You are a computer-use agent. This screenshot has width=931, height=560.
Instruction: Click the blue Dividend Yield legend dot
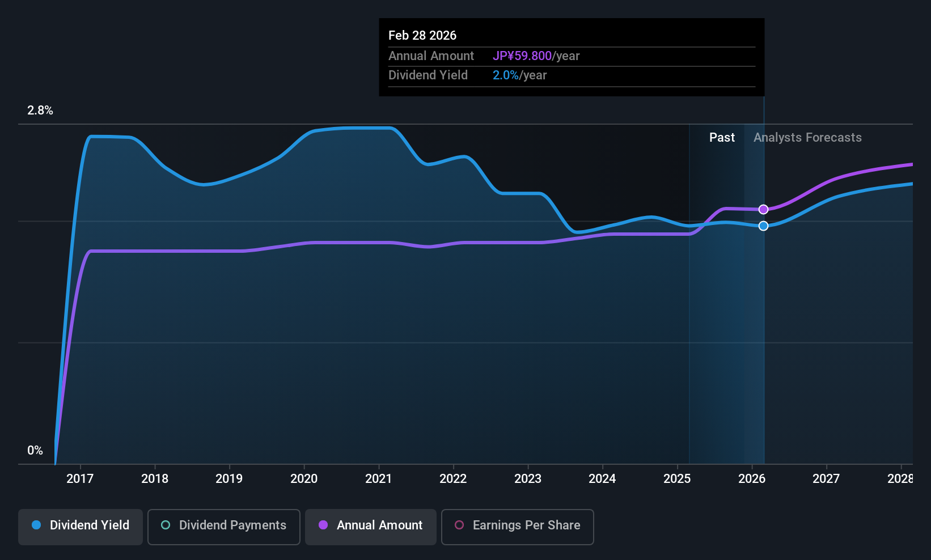36,525
